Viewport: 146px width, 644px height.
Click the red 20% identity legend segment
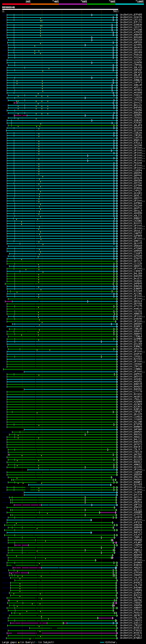(16, 4)
